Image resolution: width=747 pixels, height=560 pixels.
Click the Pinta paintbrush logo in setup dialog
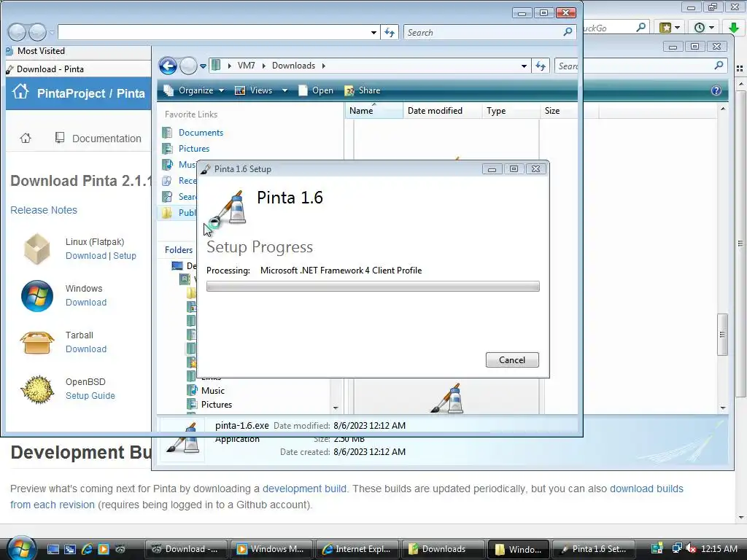[230, 208]
